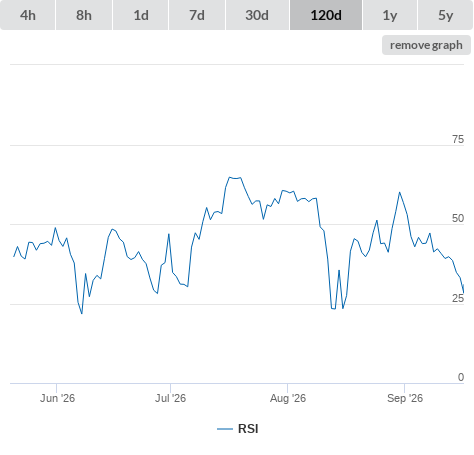Click the 75 level axis label
The image size is (474, 455).
click(x=458, y=139)
